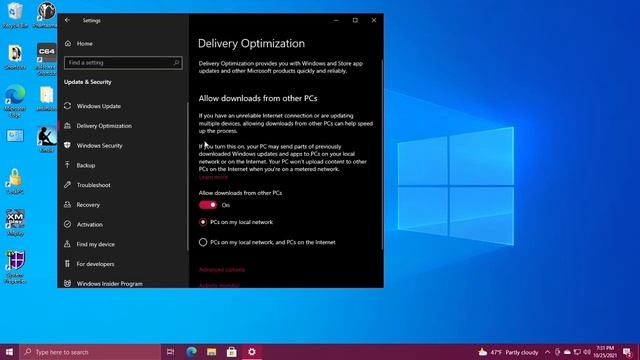
Task: Click the content pane vertical scrollbar
Action: [x=382, y=154]
